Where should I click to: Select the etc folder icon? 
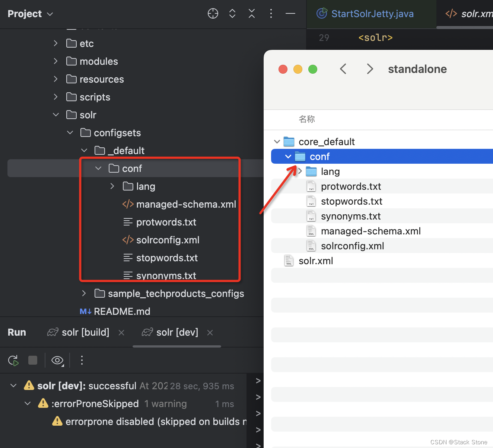(x=71, y=43)
